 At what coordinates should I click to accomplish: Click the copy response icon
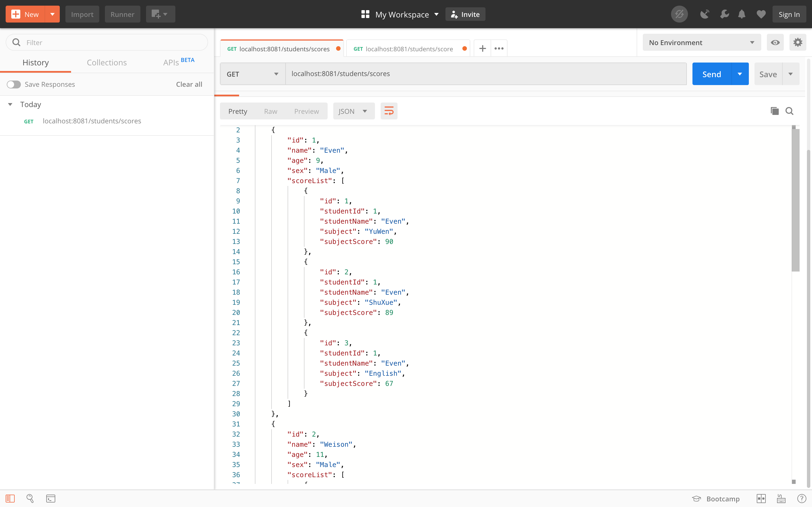[775, 111]
